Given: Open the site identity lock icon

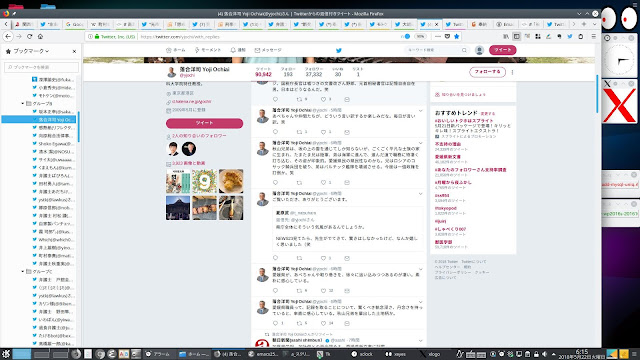Looking at the screenshot, I should tap(97, 37).
